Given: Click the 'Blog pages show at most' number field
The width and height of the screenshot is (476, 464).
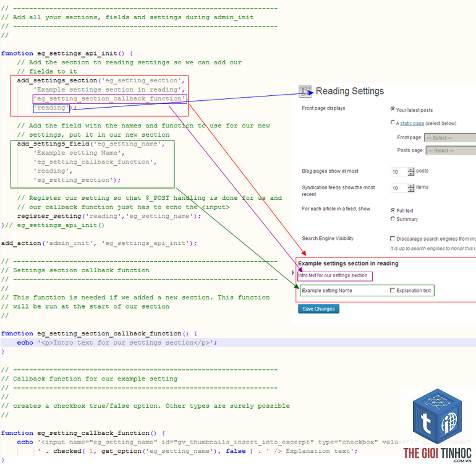Looking at the screenshot, I should (399, 172).
